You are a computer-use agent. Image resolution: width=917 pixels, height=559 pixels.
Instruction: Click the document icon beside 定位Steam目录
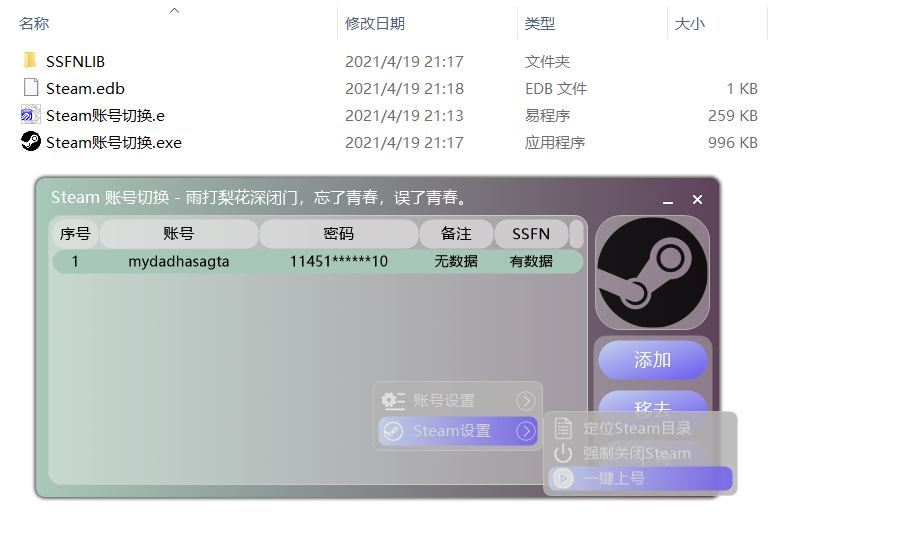coord(563,428)
